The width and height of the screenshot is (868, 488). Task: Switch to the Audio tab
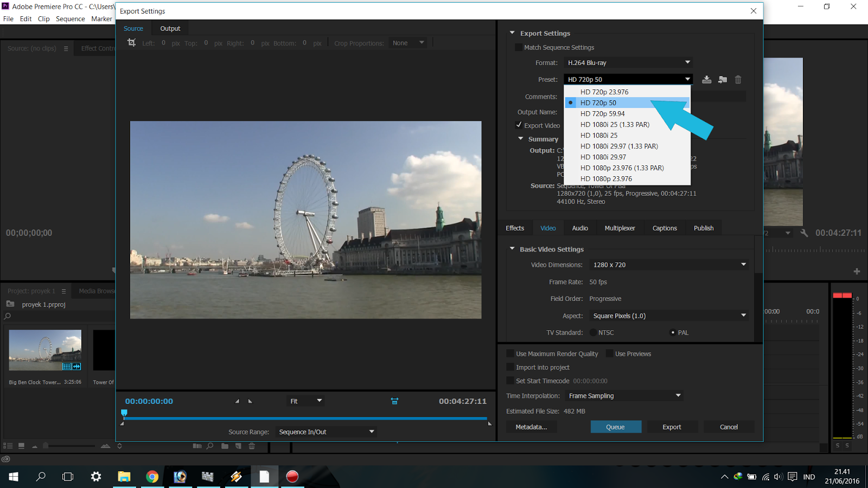point(580,228)
